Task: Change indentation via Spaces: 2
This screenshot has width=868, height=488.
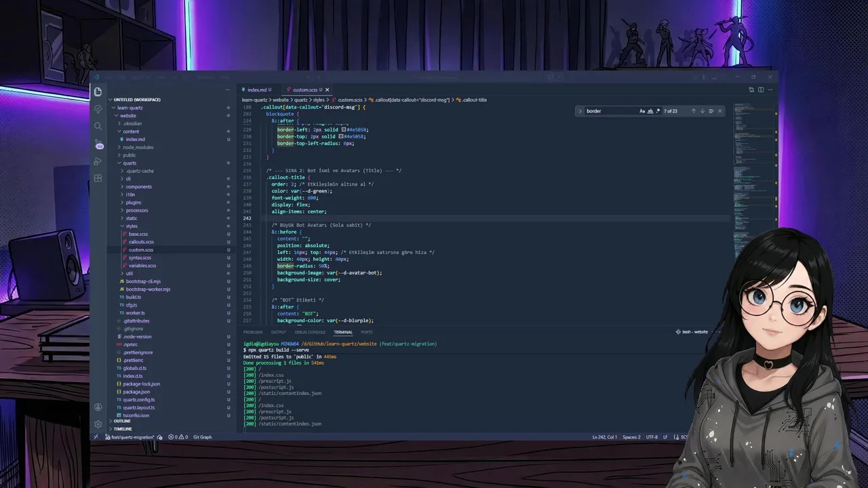Action: (x=631, y=437)
